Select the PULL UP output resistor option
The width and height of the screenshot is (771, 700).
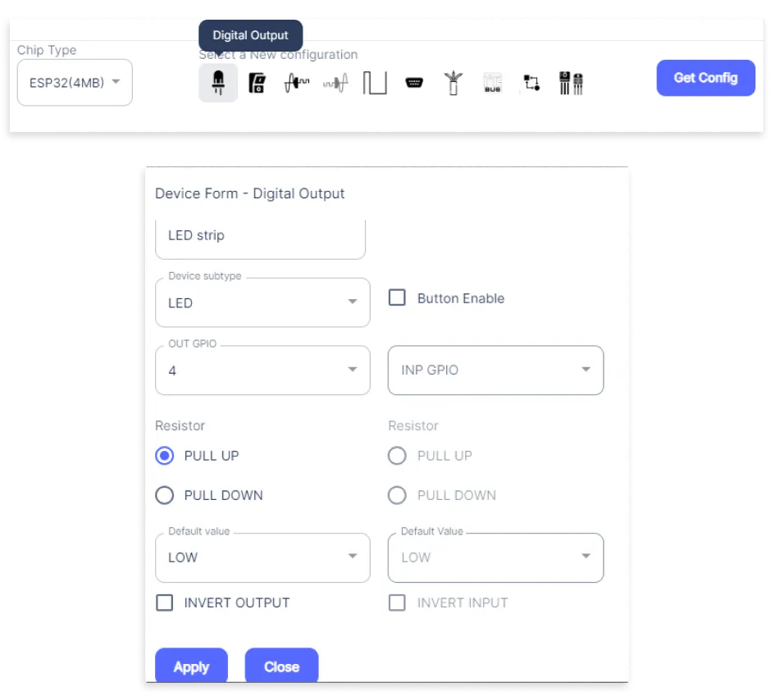coord(165,456)
